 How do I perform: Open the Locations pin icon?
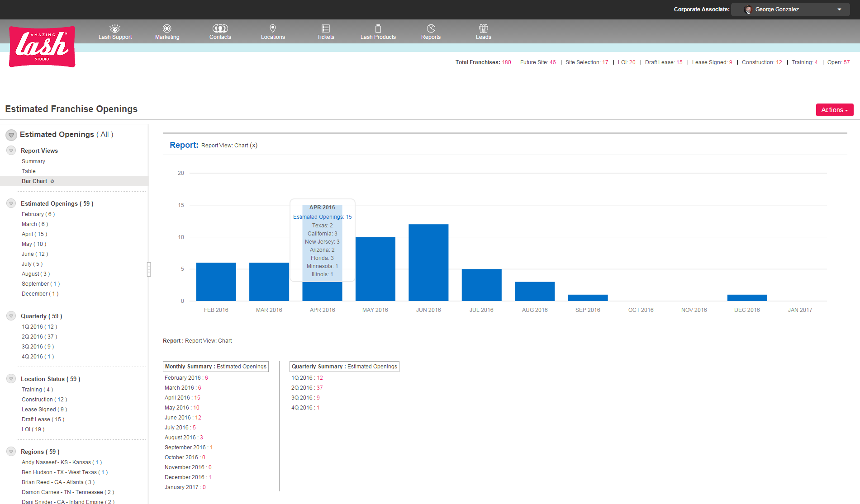[273, 28]
